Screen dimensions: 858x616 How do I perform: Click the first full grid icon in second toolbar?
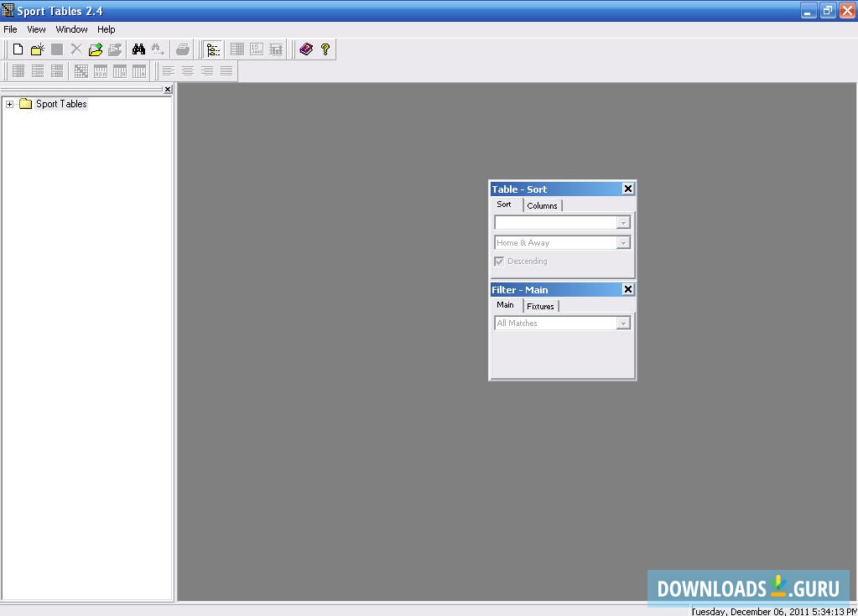tap(18, 70)
